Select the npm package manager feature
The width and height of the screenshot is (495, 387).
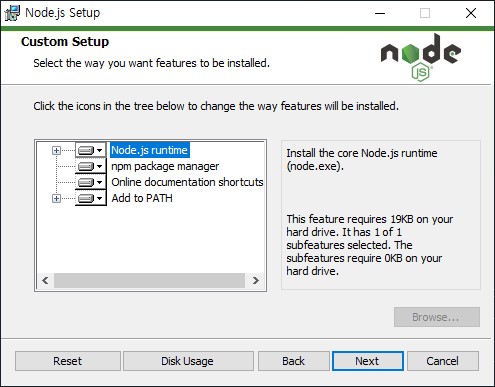click(165, 166)
